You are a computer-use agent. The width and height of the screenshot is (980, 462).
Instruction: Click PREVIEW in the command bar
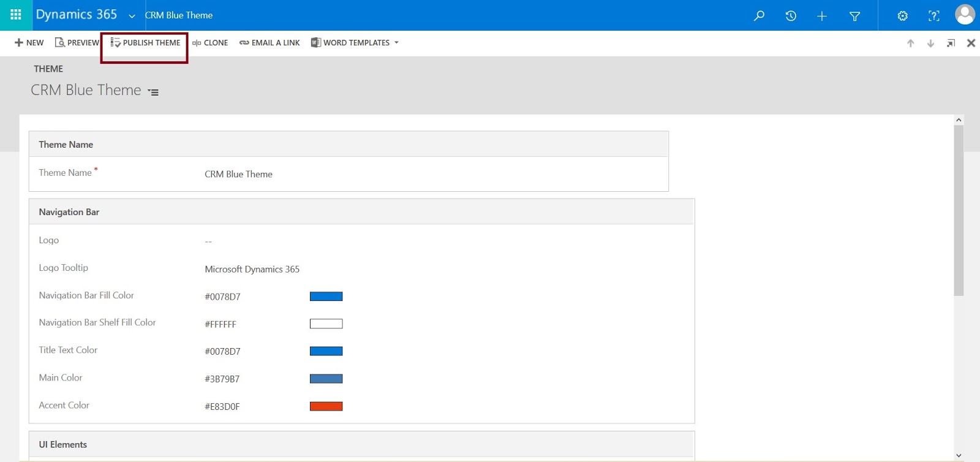77,43
